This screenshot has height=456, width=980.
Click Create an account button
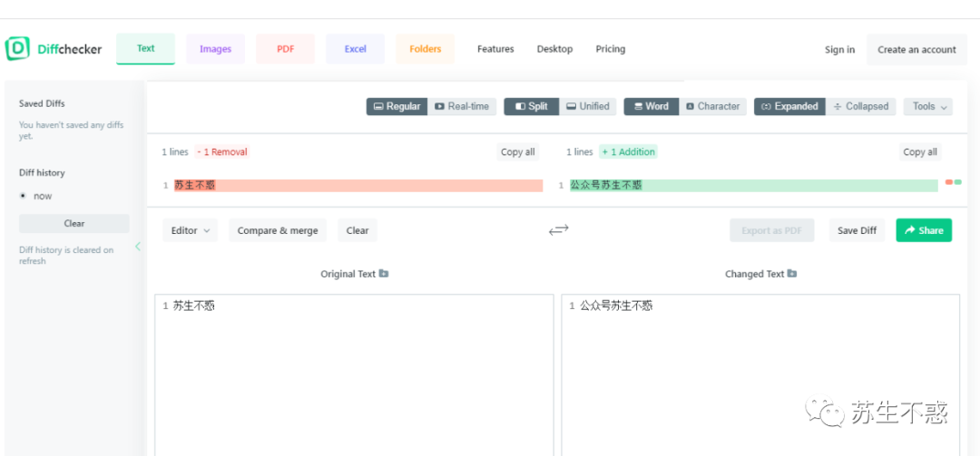click(x=916, y=49)
